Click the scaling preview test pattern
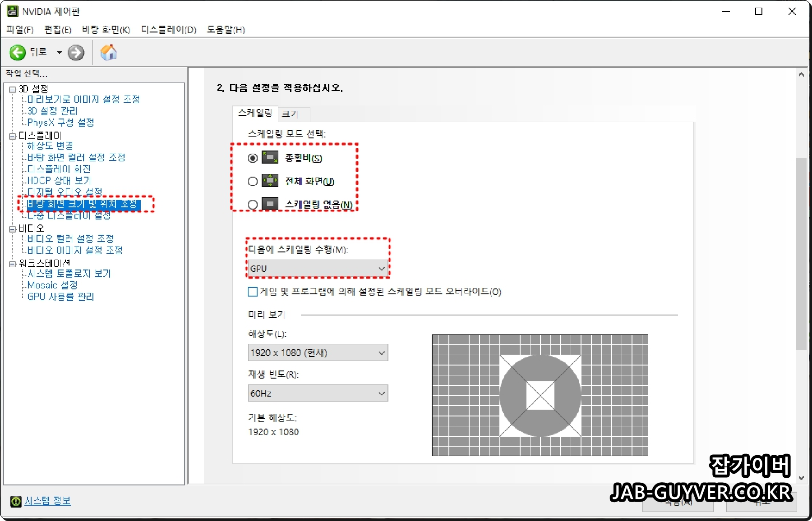This screenshot has height=521, width=812. click(540, 395)
